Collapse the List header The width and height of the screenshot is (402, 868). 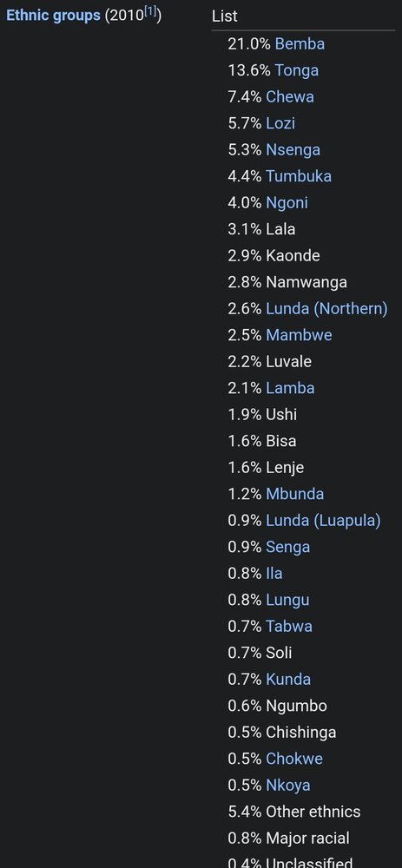point(224,16)
